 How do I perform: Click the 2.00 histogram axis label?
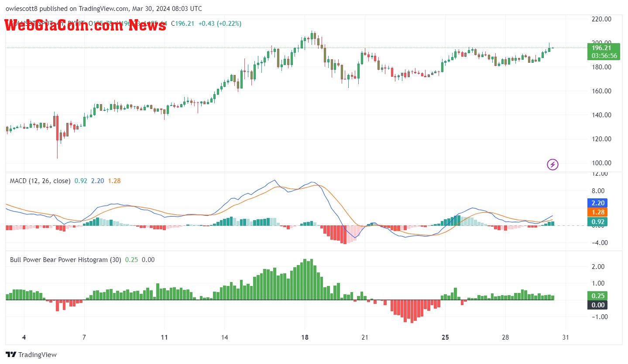click(x=598, y=267)
